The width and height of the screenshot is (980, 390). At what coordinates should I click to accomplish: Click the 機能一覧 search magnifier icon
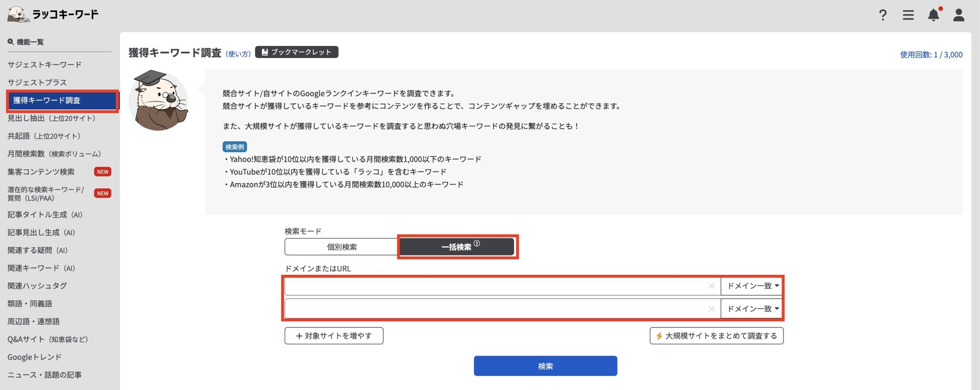[11, 42]
